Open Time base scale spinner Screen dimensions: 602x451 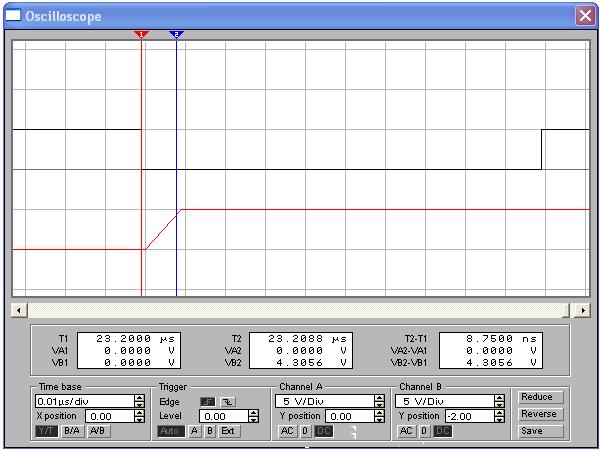click(x=138, y=401)
